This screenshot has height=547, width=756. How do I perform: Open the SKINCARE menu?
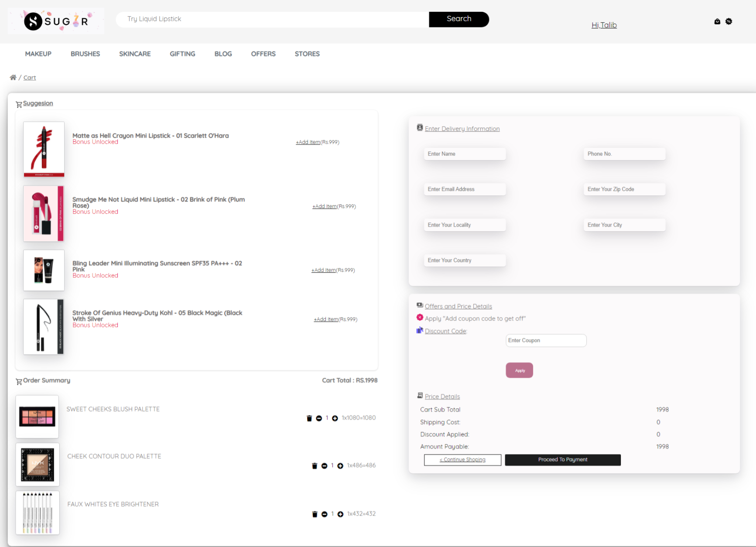135,54
